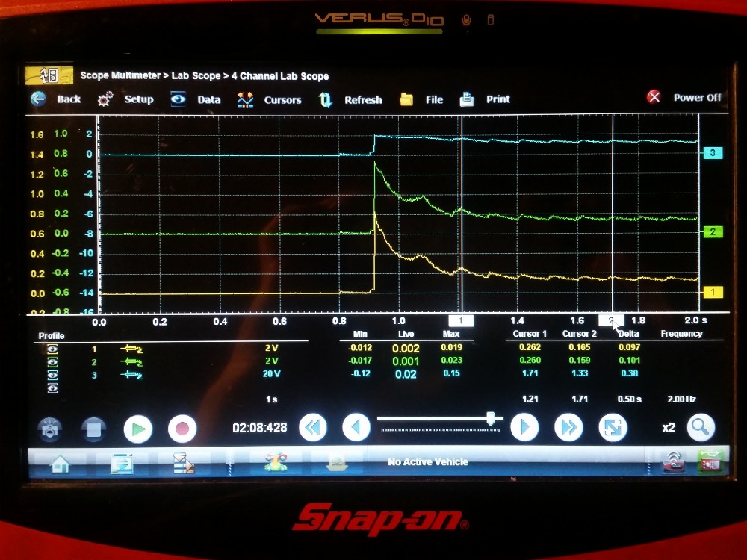Click the expand full-view icon
This screenshot has width=747, height=560.
pyautogui.click(x=613, y=427)
